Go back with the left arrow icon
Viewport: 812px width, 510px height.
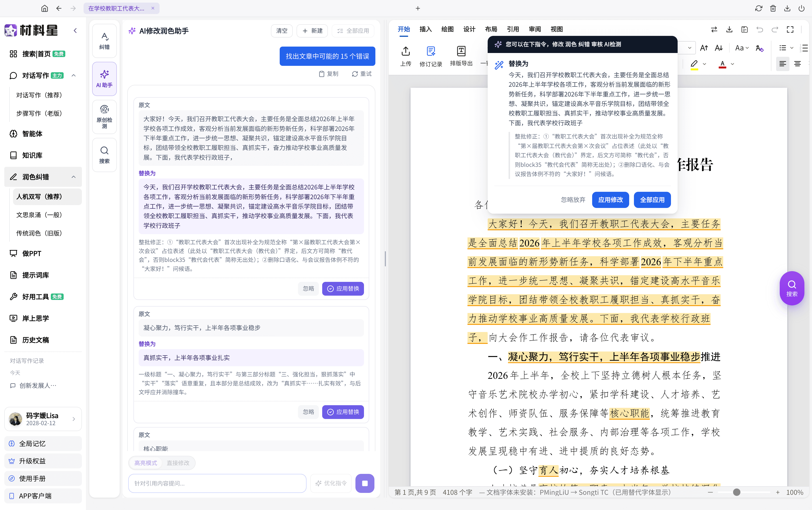point(59,8)
